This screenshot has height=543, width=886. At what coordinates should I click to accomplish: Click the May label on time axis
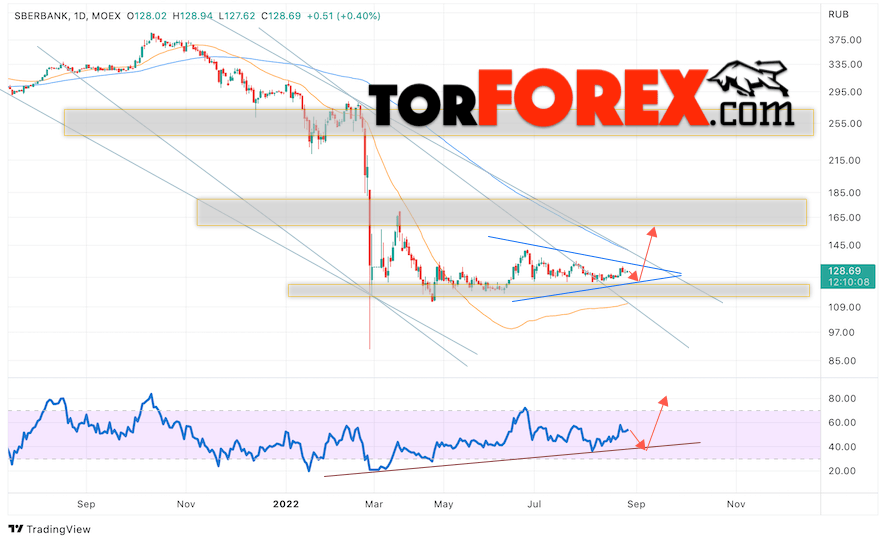pyautogui.click(x=444, y=504)
